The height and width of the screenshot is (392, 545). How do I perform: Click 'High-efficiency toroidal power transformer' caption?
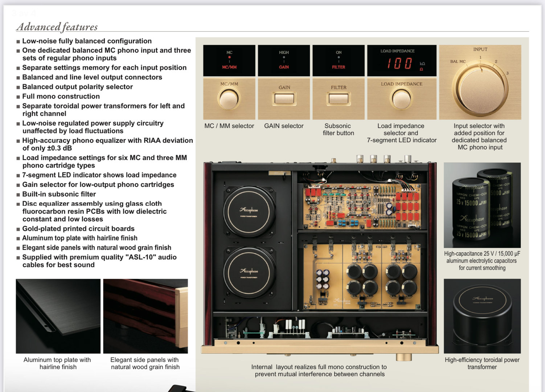coord(482,363)
